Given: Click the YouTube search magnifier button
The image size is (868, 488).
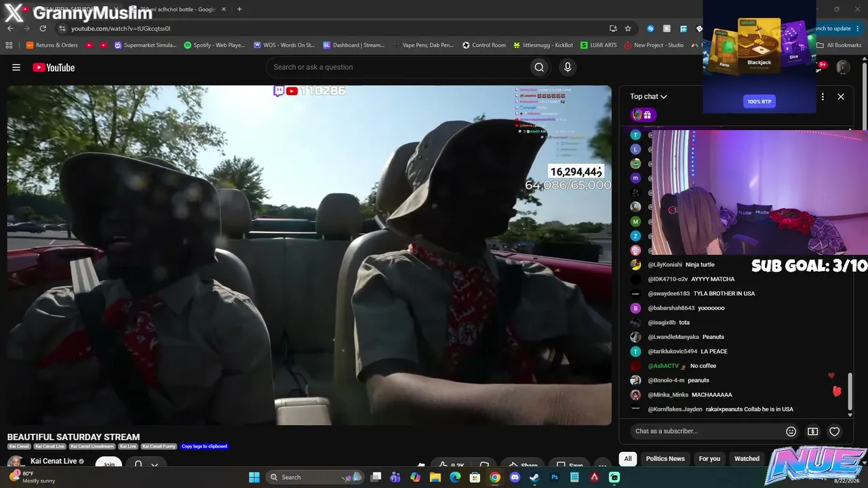Looking at the screenshot, I should point(539,67).
